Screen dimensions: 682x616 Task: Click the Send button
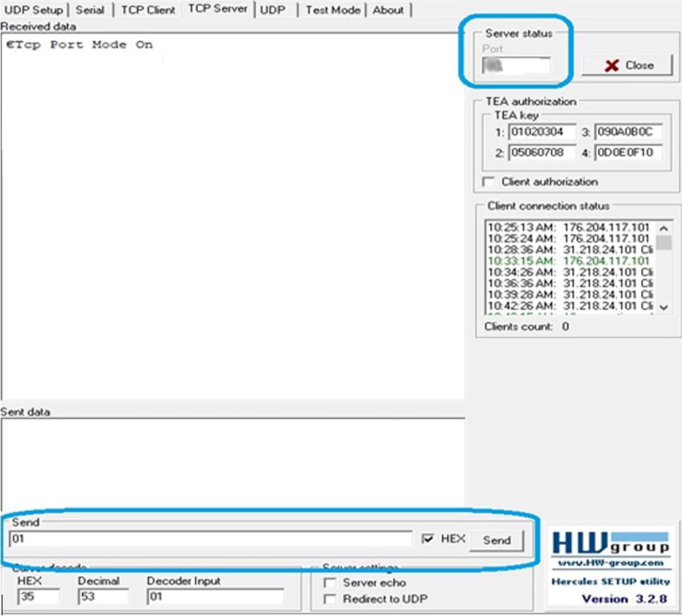496,540
